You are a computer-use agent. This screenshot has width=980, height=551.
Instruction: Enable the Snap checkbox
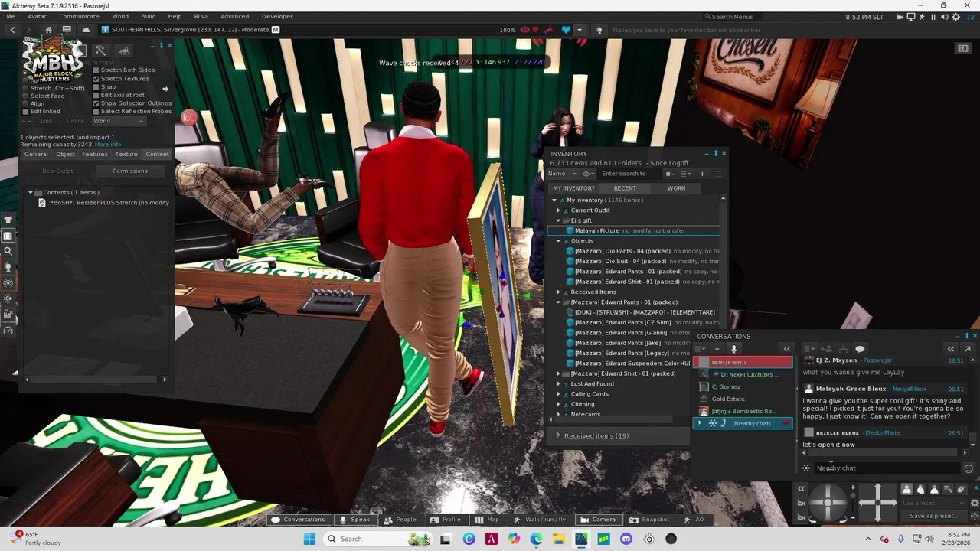pyautogui.click(x=96, y=87)
